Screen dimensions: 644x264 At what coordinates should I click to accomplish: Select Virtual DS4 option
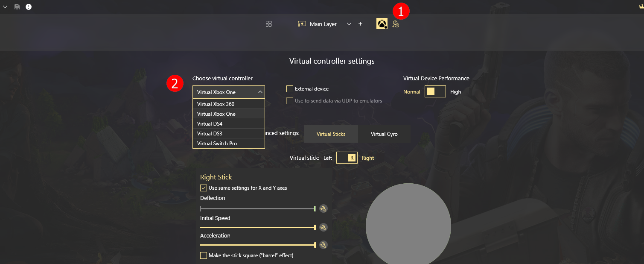[x=229, y=123]
